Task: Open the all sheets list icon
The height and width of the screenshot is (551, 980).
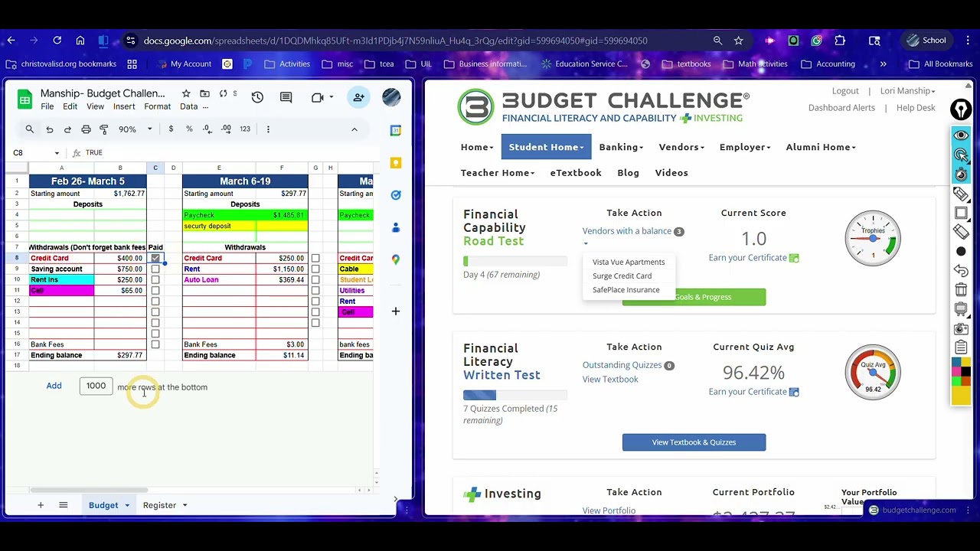Action: 64,505
